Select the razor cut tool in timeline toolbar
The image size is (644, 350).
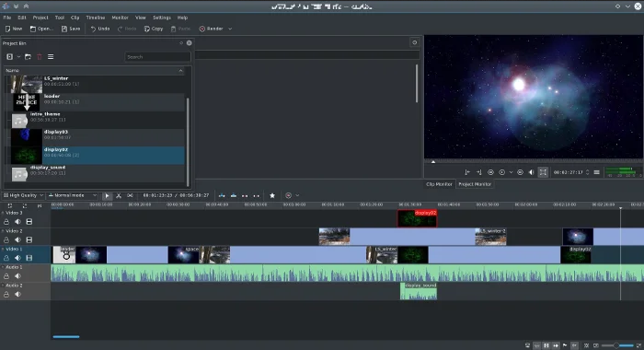click(x=119, y=196)
